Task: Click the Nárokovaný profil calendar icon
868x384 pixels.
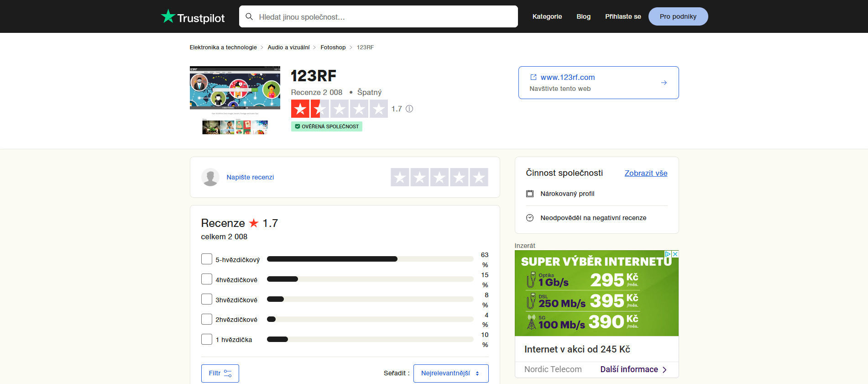Action: [x=530, y=194]
